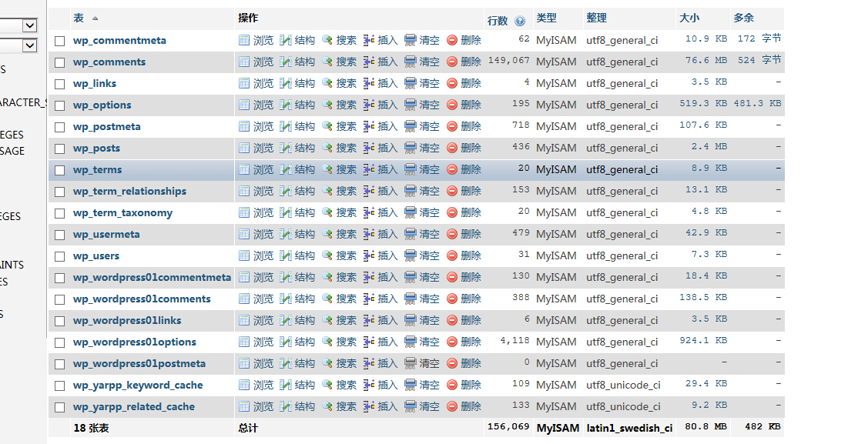Click the Structure icon for wp_term_relationships

[286, 191]
